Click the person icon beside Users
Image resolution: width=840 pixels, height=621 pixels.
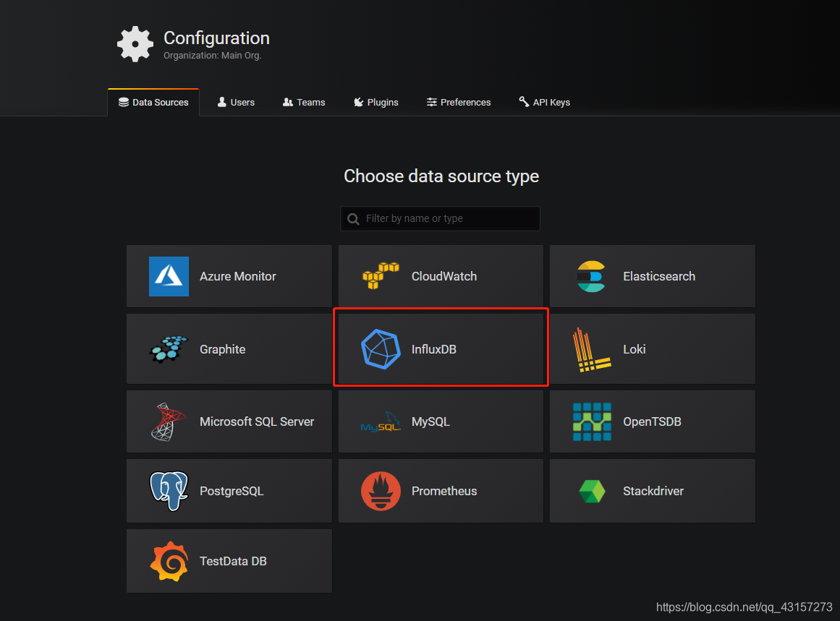(x=222, y=102)
